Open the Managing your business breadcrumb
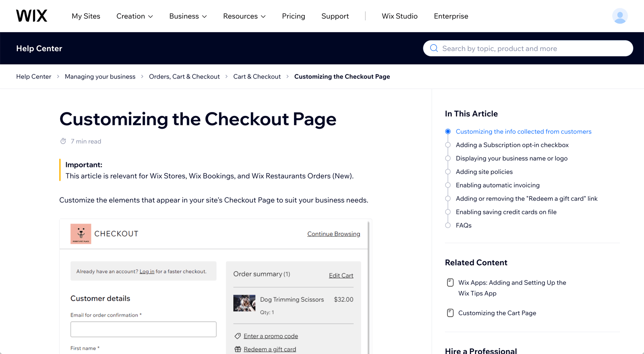The image size is (644, 354). 100,76
